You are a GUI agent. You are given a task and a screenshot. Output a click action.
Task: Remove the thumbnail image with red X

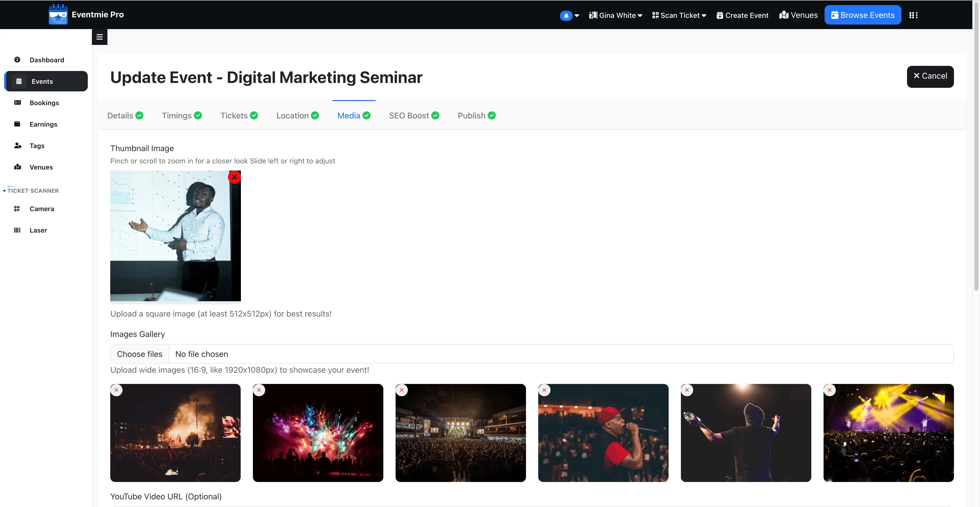tap(234, 177)
